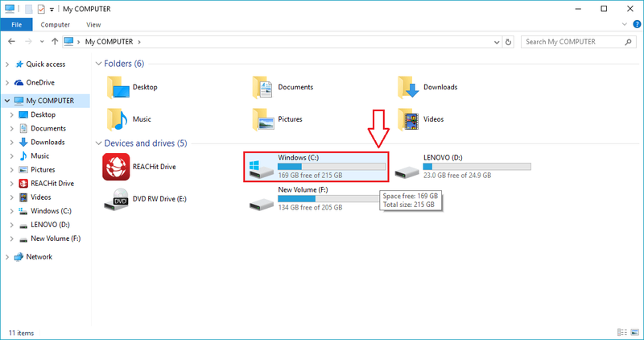Collapse the My COMPUTER tree node
The image size is (644, 340).
coord(7,101)
